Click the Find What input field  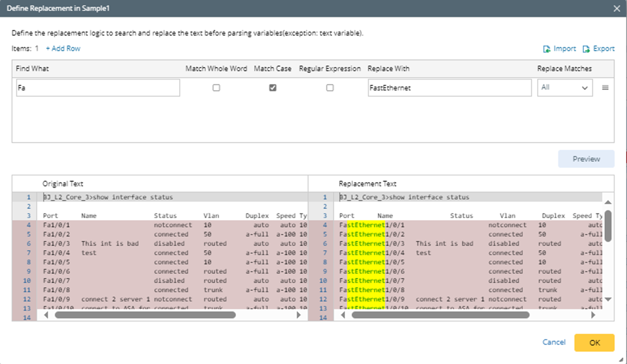pyautogui.click(x=98, y=88)
